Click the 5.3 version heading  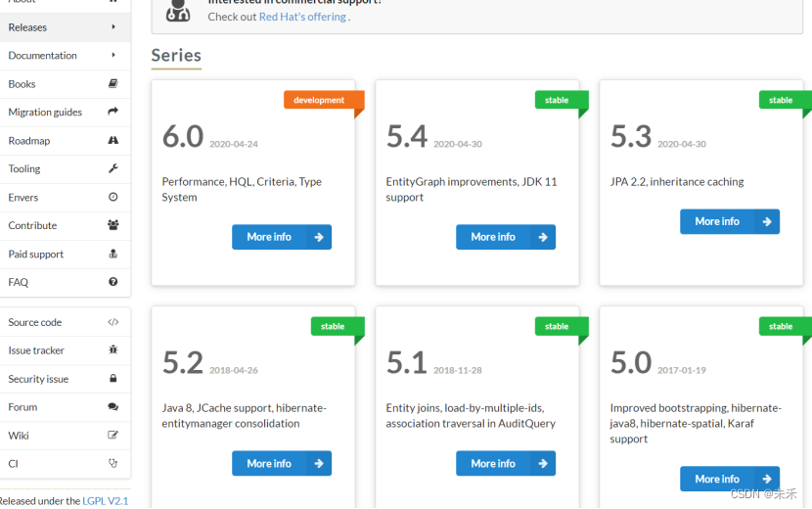(631, 136)
